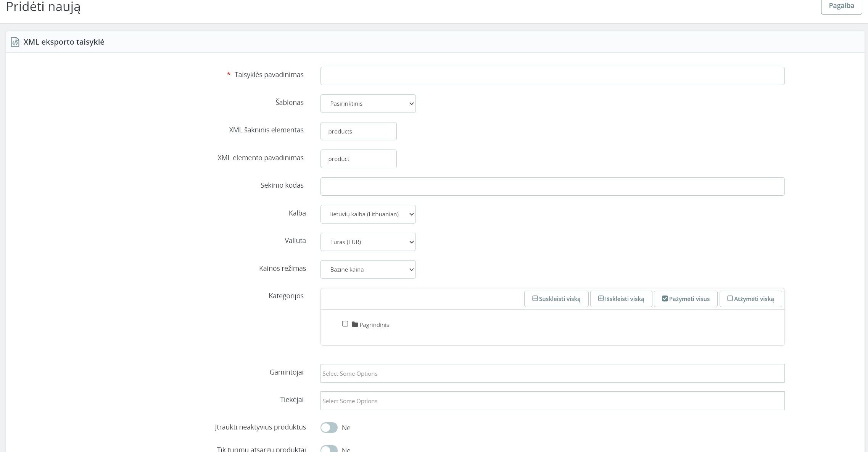Open the Šablonas dropdown
This screenshot has width=868, height=452.
coord(368,103)
